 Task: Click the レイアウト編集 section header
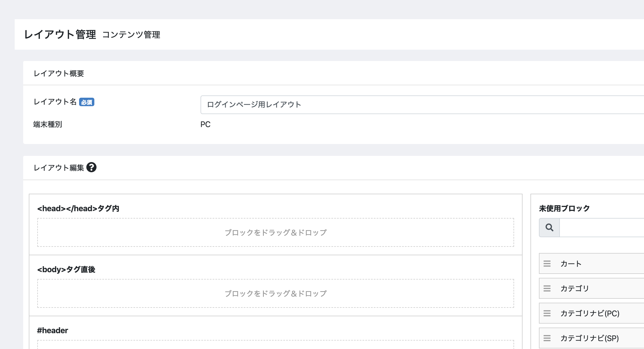click(59, 168)
